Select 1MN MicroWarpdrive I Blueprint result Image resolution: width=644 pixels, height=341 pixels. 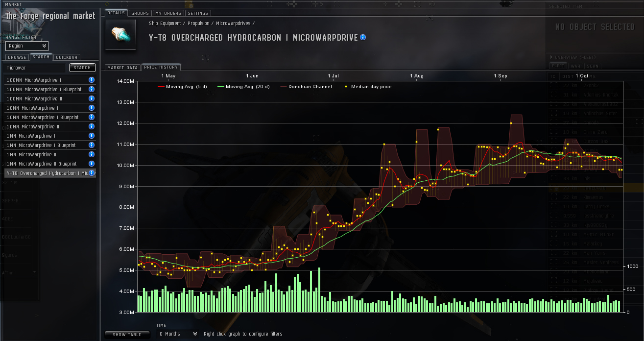pyautogui.click(x=50, y=145)
